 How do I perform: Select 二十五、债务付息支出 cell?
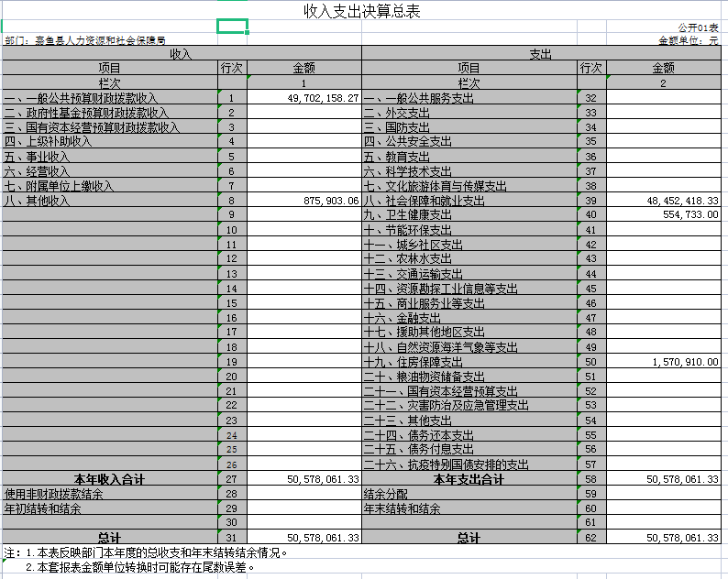469,449
